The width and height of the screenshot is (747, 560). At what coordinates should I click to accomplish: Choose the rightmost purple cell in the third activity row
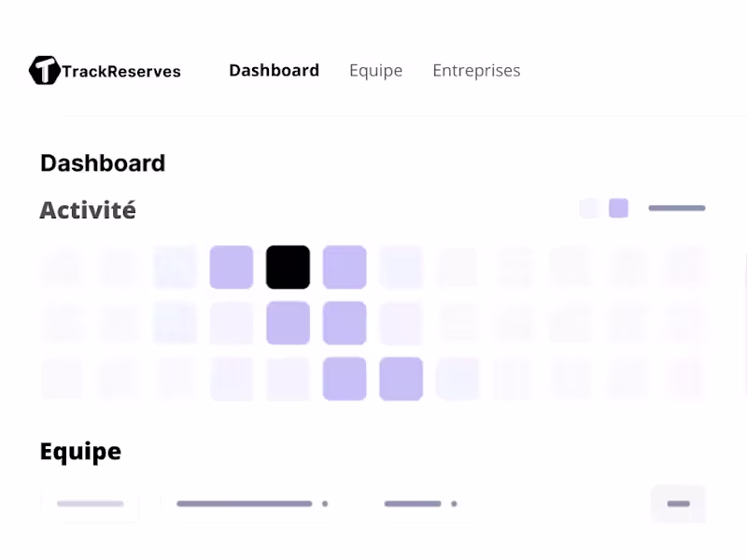click(401, 379)
